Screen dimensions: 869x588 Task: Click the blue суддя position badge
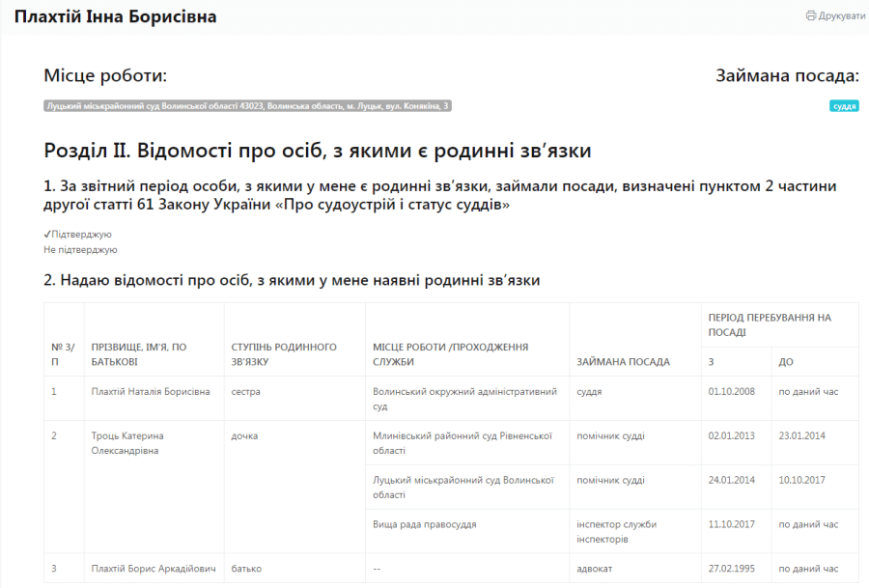844,106
